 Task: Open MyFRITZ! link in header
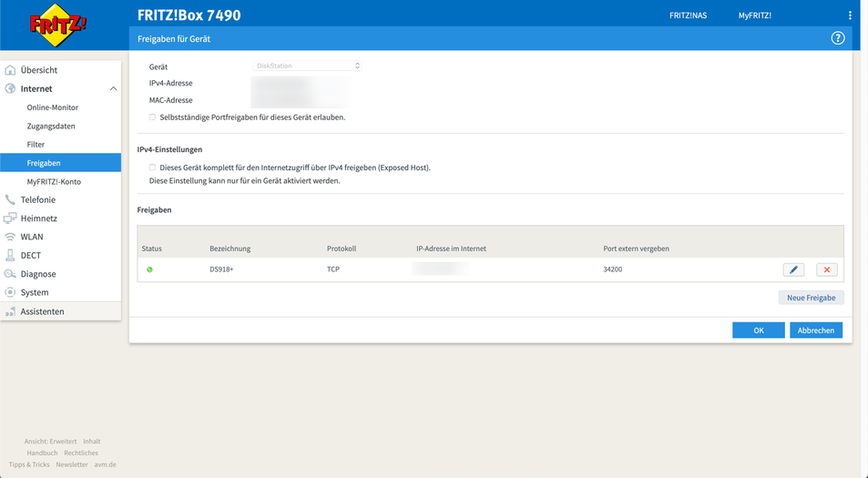pos(755,15)
